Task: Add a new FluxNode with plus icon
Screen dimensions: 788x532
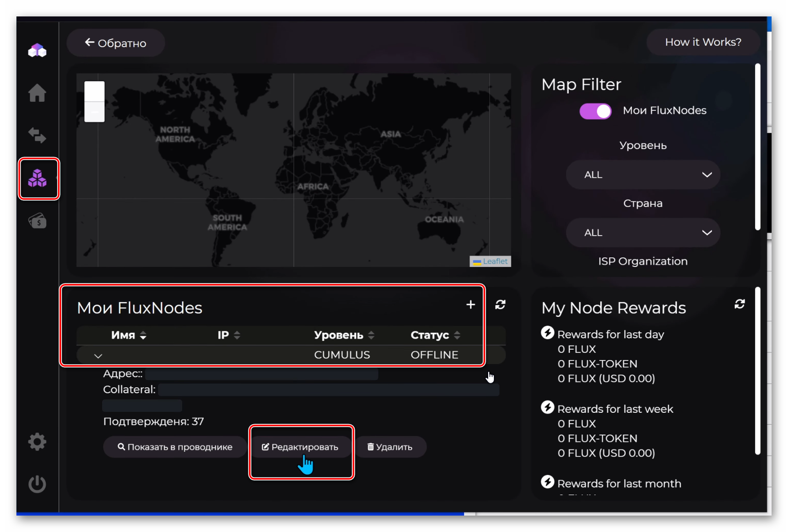Action: [x=470, y=305]
